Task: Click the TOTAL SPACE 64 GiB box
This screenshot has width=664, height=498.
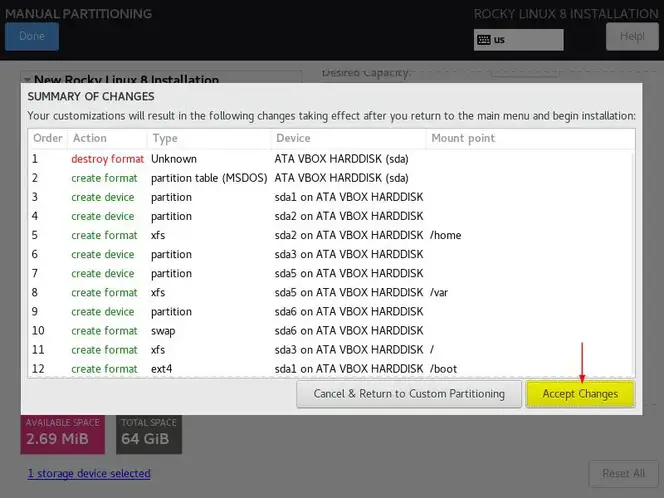Action: click(x=149, y=434)
